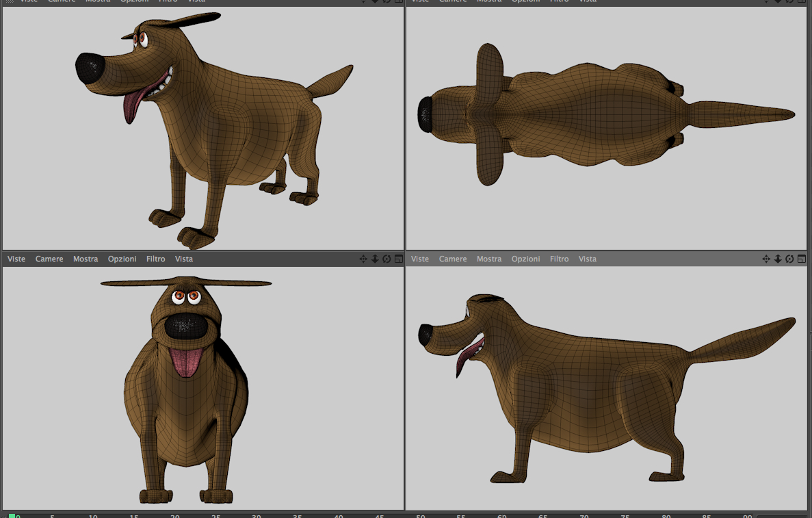The width and height of the screenshot is (812, 518).
Task: Activate the perspective viewport showing the dog
Action: pos(203,128)
